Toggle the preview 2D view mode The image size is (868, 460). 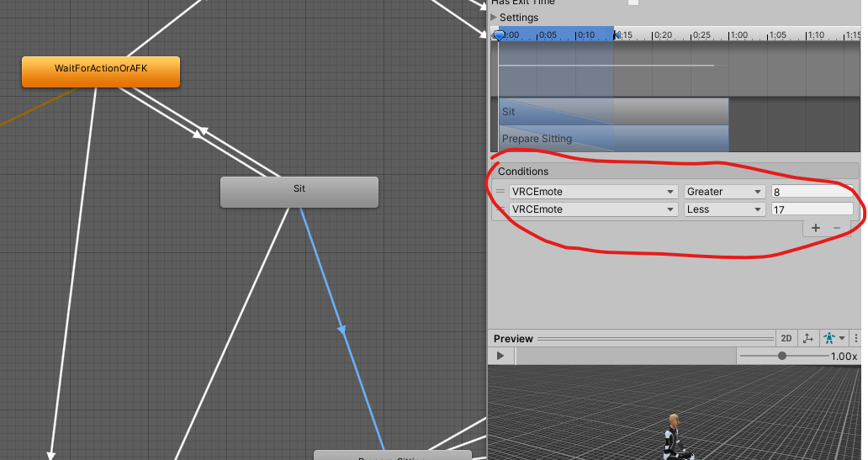(786, 338)
